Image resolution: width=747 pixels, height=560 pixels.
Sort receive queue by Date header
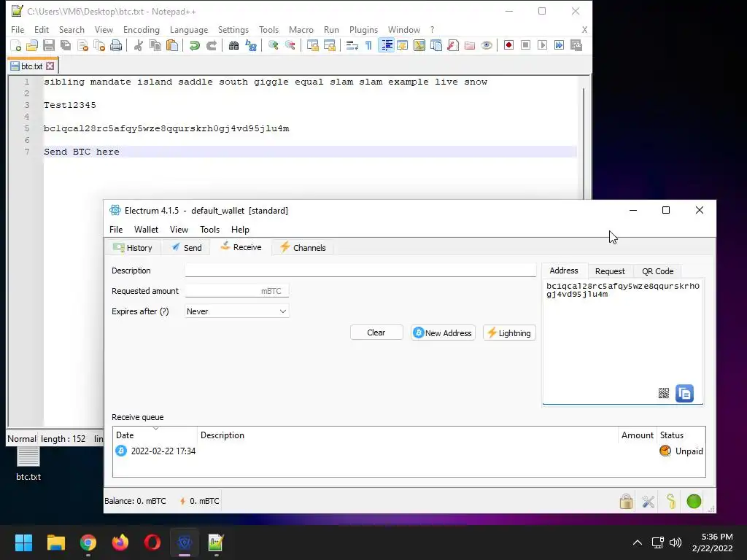(155, 435)
